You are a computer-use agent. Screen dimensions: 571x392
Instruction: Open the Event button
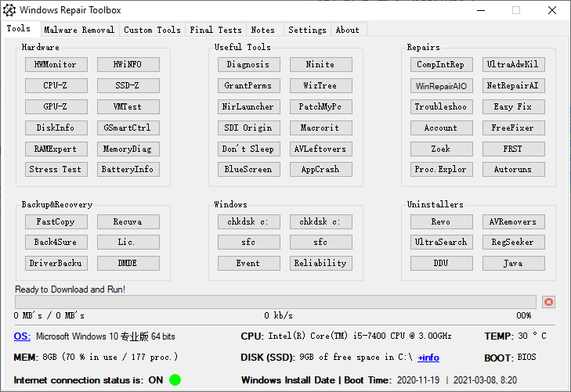coord(249,263)
